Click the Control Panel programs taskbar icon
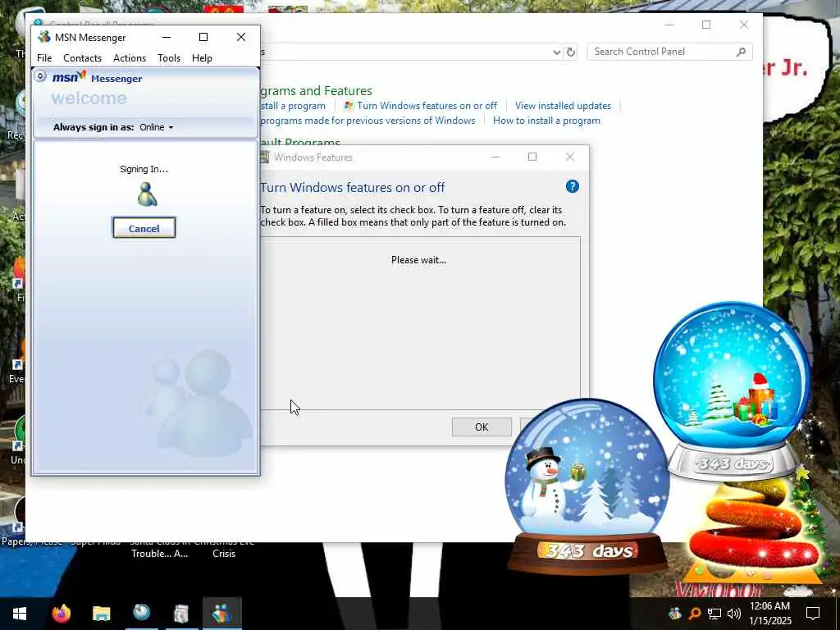The image size is (840, 630). click(181, 614)
